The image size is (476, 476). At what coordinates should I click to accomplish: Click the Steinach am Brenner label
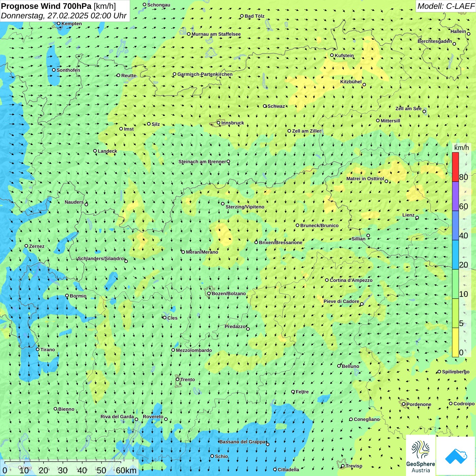(202, 161)
